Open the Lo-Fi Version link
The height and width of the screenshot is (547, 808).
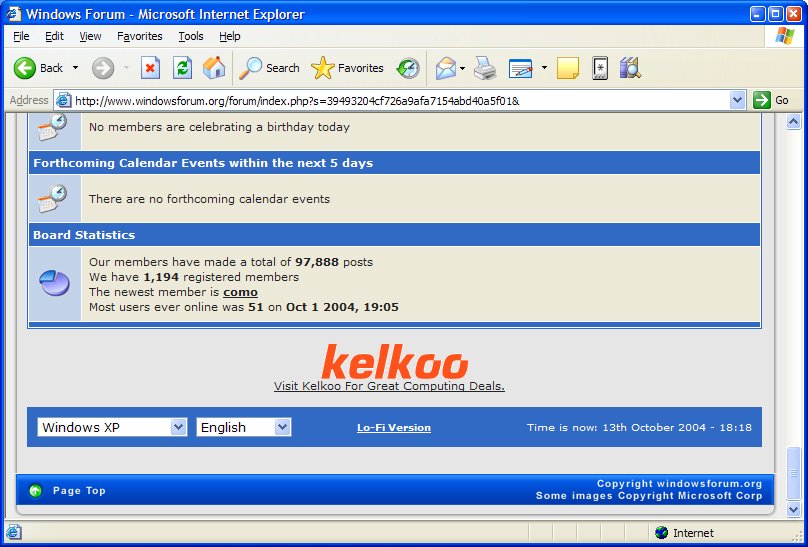click(394, 428)
